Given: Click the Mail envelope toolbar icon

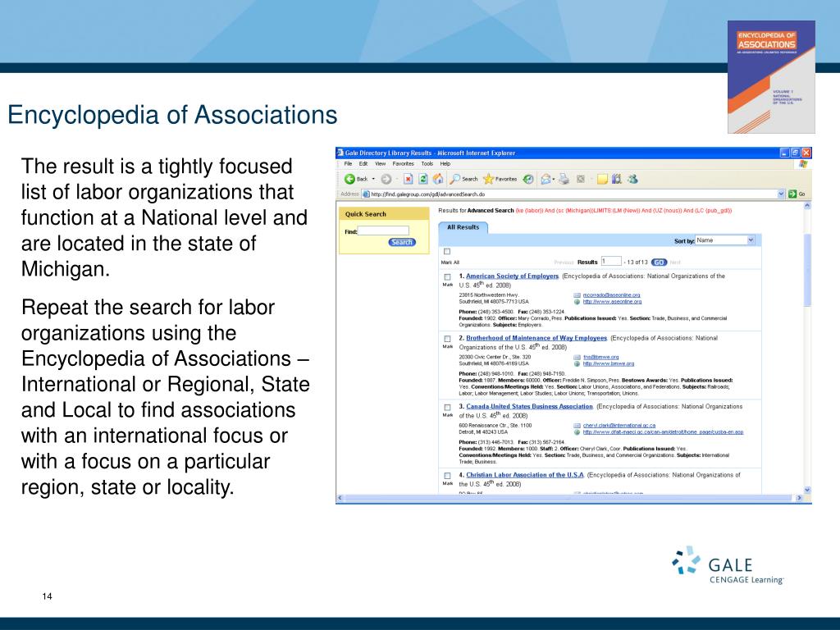Looking at the screenshot, I should (546, 179).
